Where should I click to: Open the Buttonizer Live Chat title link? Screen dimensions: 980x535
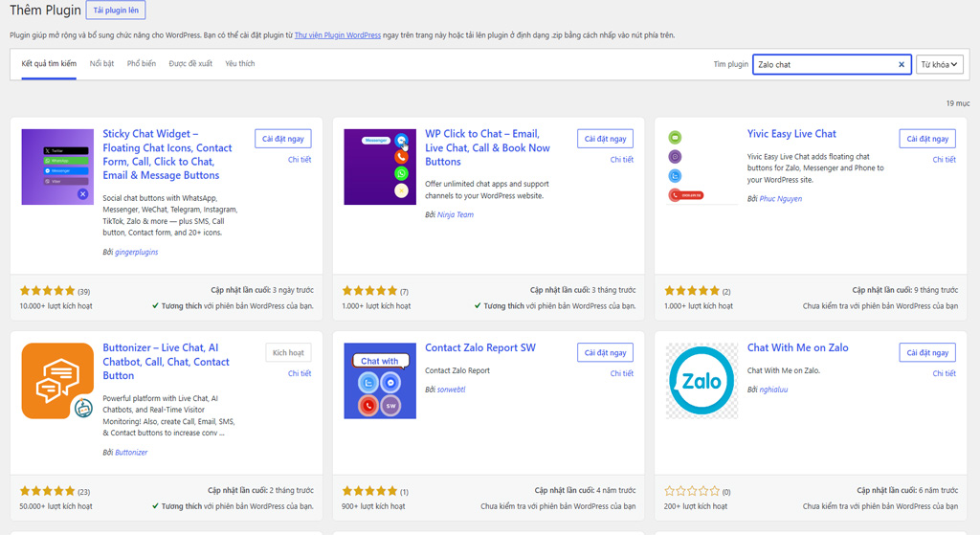(x=166, y=361)
